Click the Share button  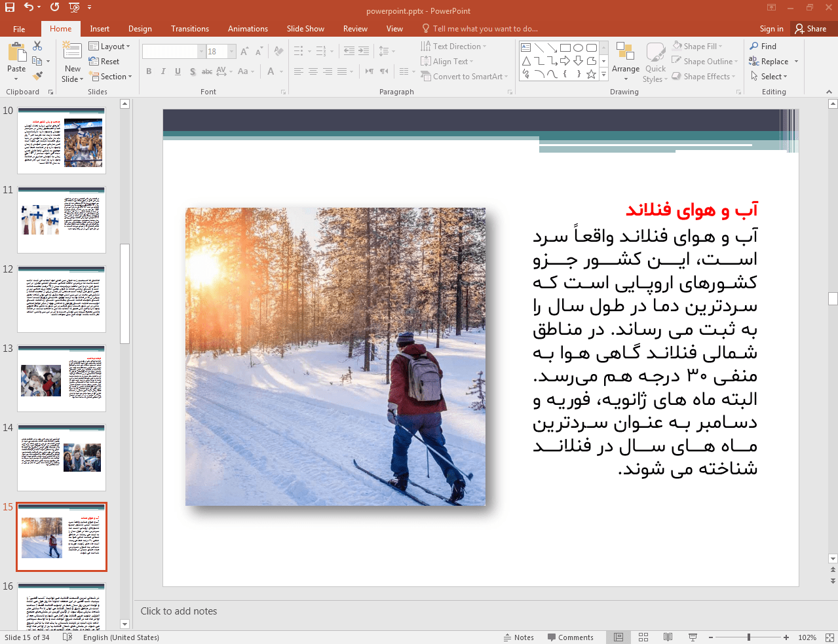click(x=810, y=29)
